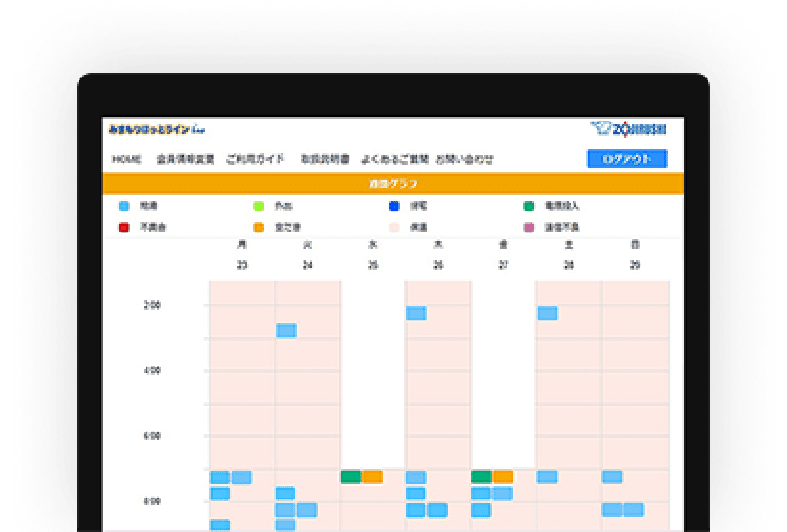Click the ZOJIRUSHI brand logo
The width and height of the screenshot is (787, 532).
click(629, 129)
